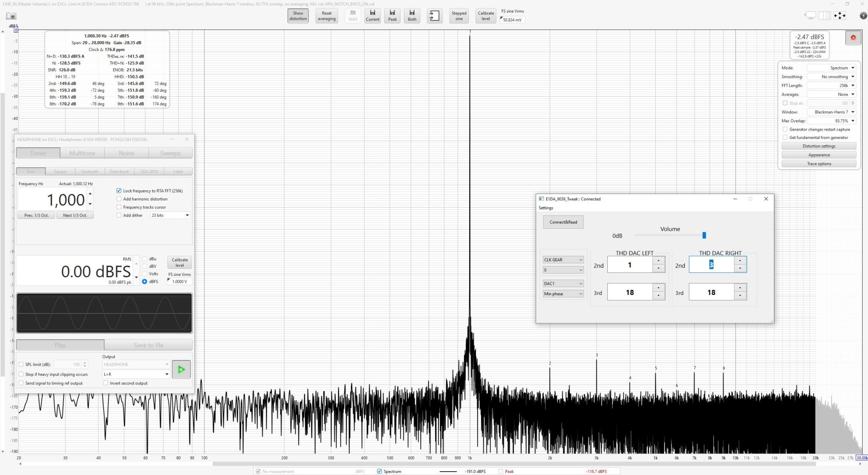Select Volts level unit radio
Screen dimensions: 868x475
coord(145,274)
